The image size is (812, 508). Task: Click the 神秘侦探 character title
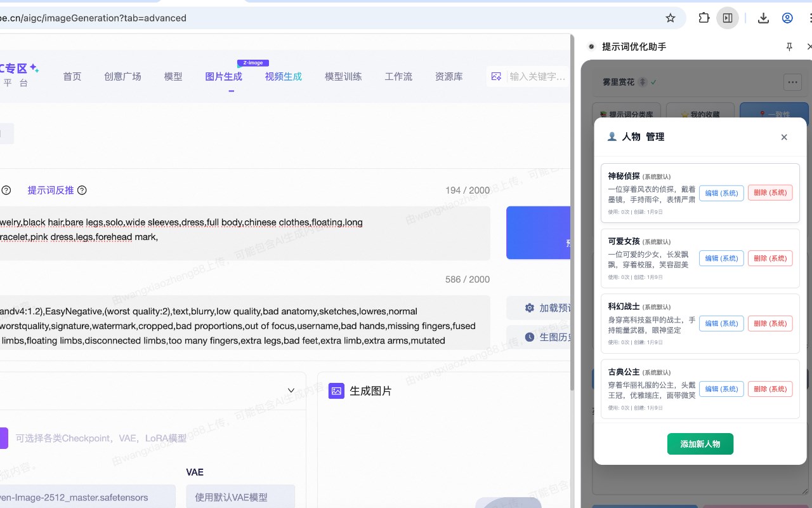(x=624, y=176)
